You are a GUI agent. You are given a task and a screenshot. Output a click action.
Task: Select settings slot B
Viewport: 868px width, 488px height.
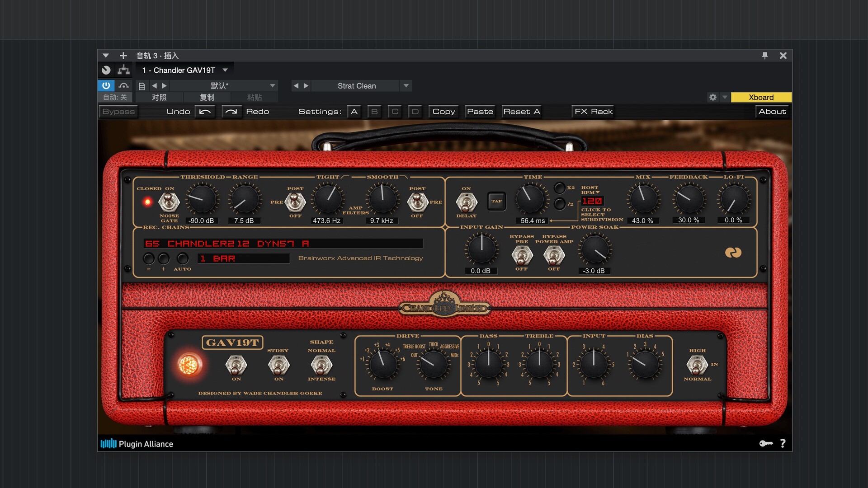point(374,112)
